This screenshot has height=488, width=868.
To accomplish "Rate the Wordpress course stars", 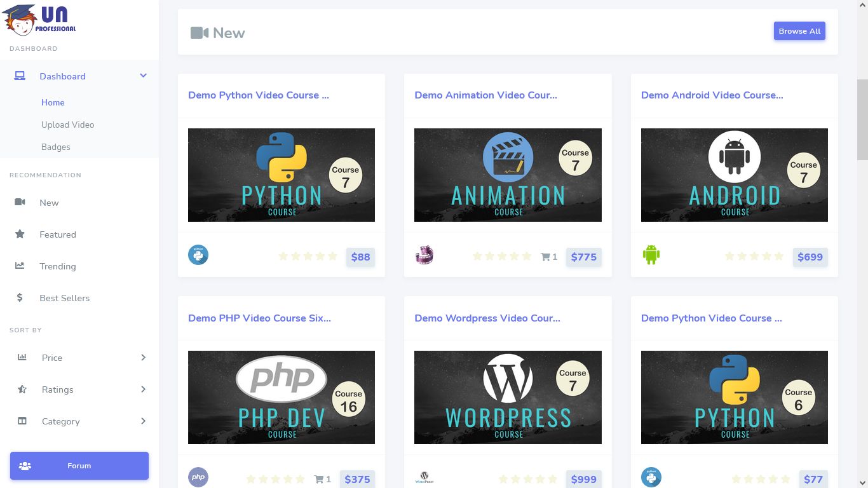I will click(x=528, y=478).
